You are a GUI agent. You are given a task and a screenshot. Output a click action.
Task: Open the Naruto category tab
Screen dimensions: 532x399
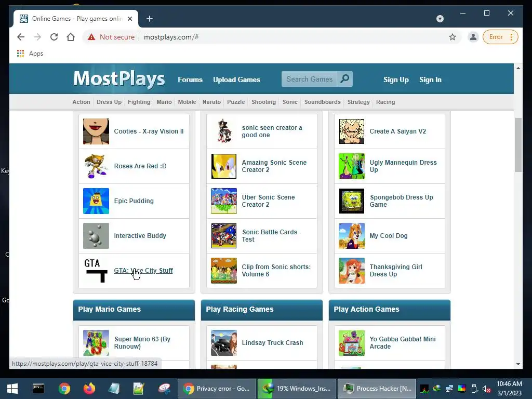(x=211, y=102)
